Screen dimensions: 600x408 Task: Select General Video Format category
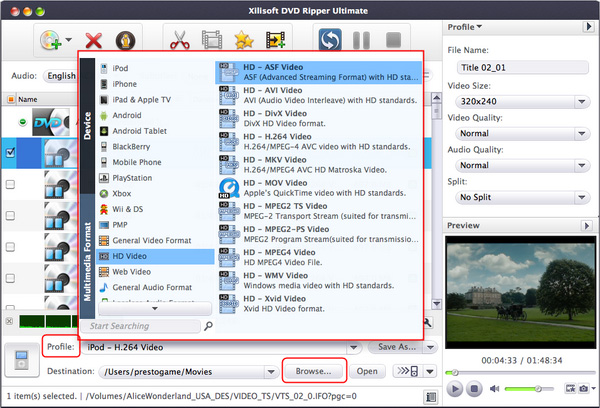click(155, 241)
